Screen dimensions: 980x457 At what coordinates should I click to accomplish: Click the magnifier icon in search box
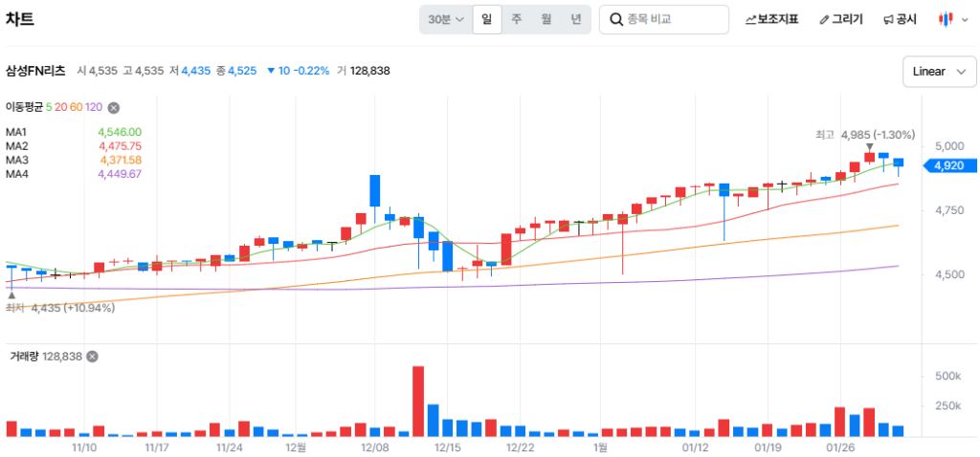(616, 19)
